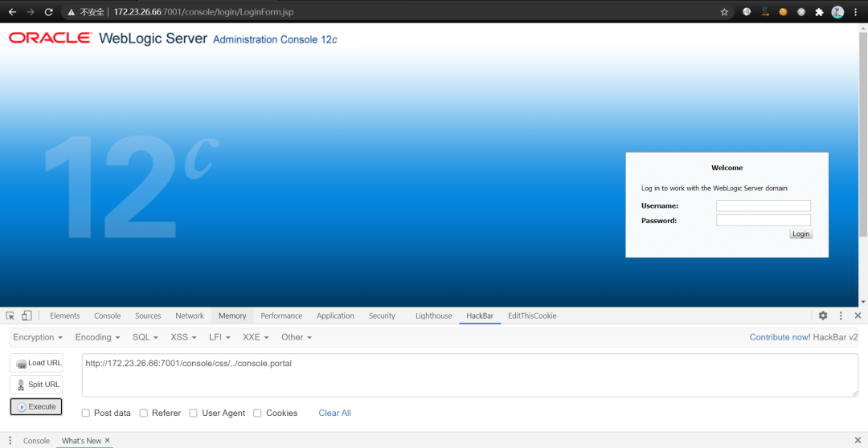Click the Oracle logo
Viewport: 868px width, 448px height.
coord(51,38)
